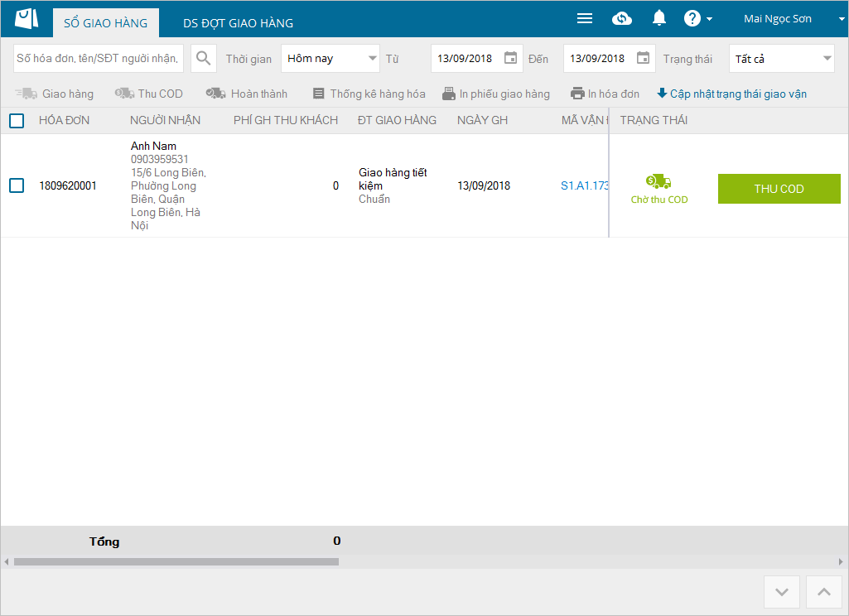Click delivery date 13/09/2018 in row
Screen dimensions: 849x616
484,185
